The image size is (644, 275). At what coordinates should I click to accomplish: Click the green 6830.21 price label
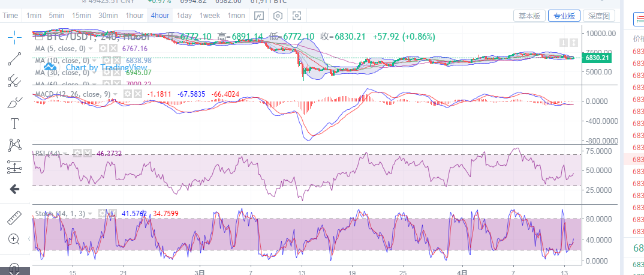pos(597,58)
